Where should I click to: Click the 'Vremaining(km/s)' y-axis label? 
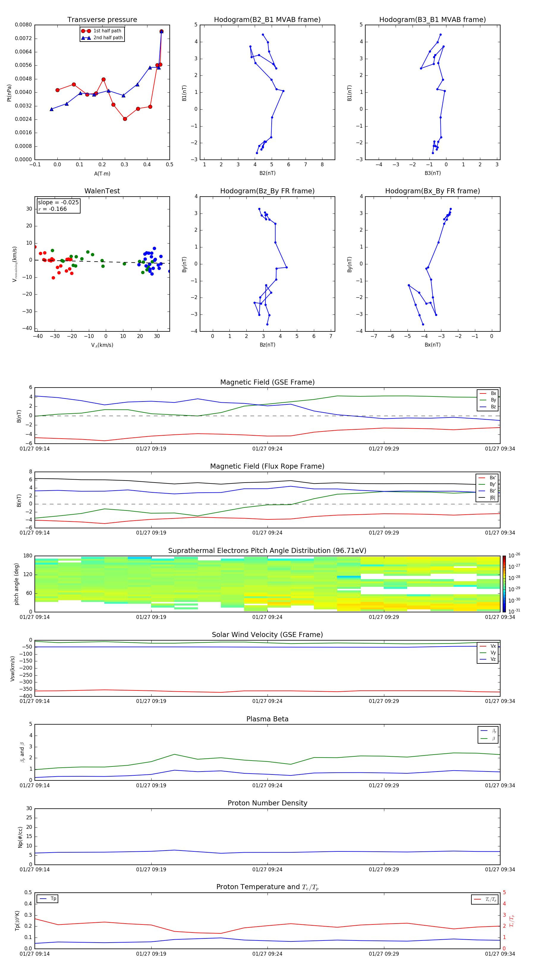pos(15,264)
